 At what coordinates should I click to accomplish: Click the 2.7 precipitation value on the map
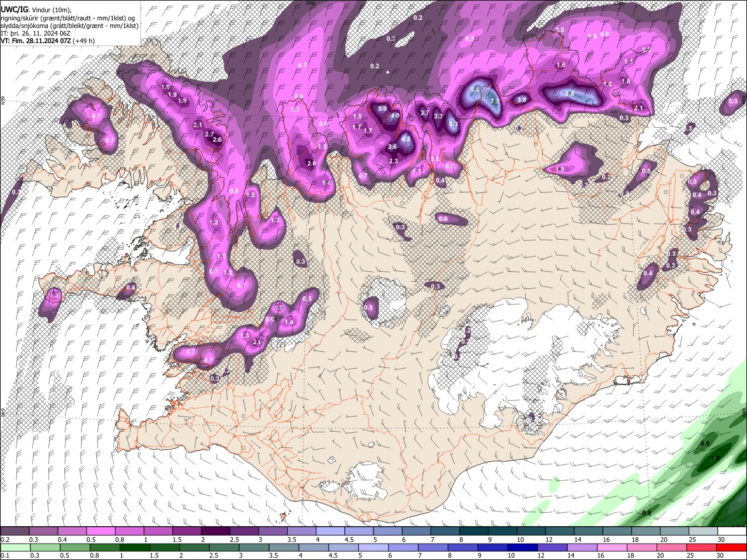tap(210, 134)
